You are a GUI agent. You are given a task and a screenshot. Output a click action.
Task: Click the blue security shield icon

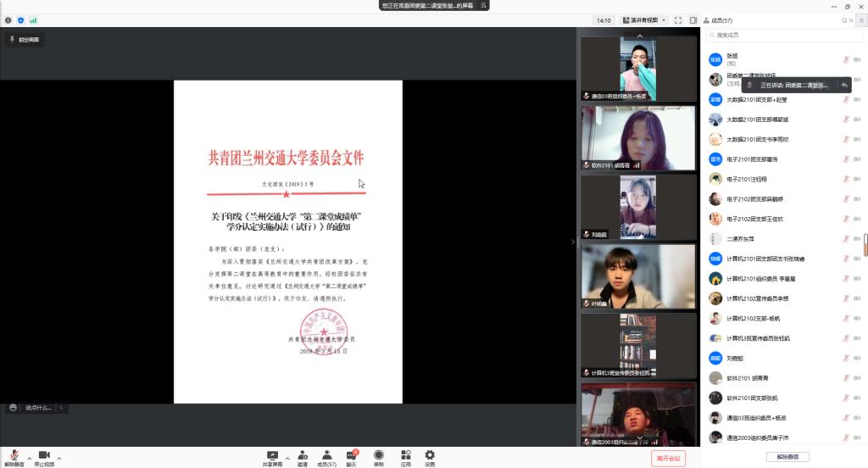pos(20,20)
